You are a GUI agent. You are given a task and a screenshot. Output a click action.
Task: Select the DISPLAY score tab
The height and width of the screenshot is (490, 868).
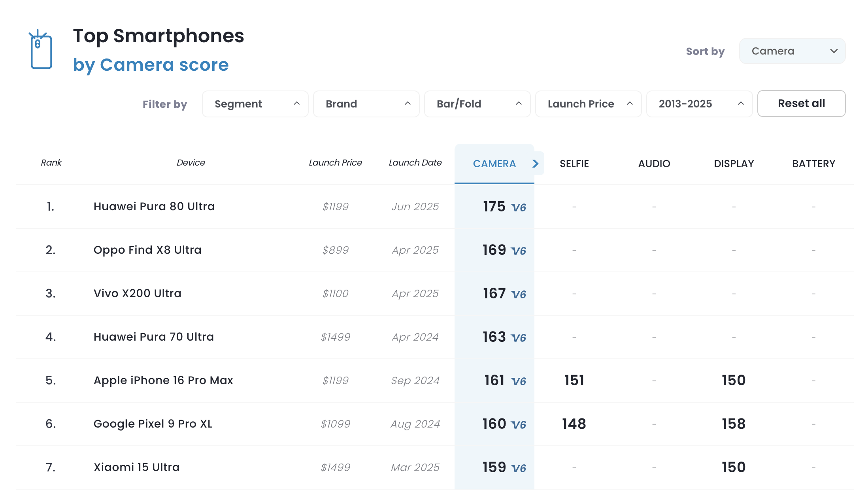[x=734, y=164]
